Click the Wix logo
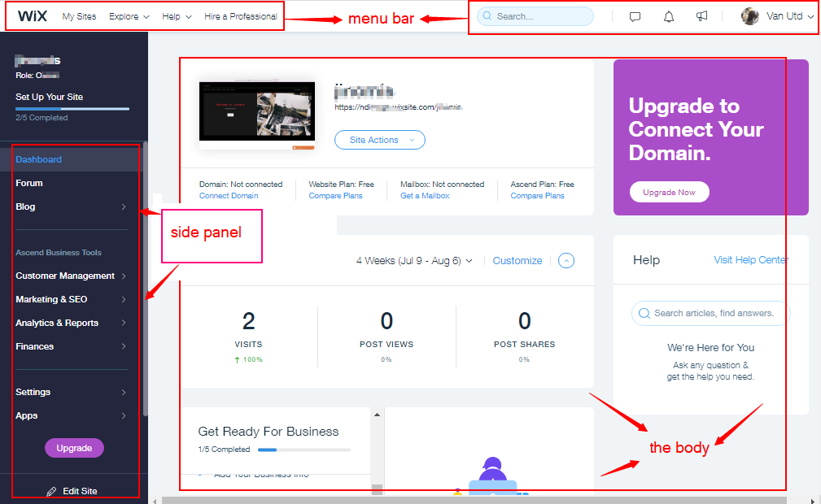821x504 pixels. [33, 16]
